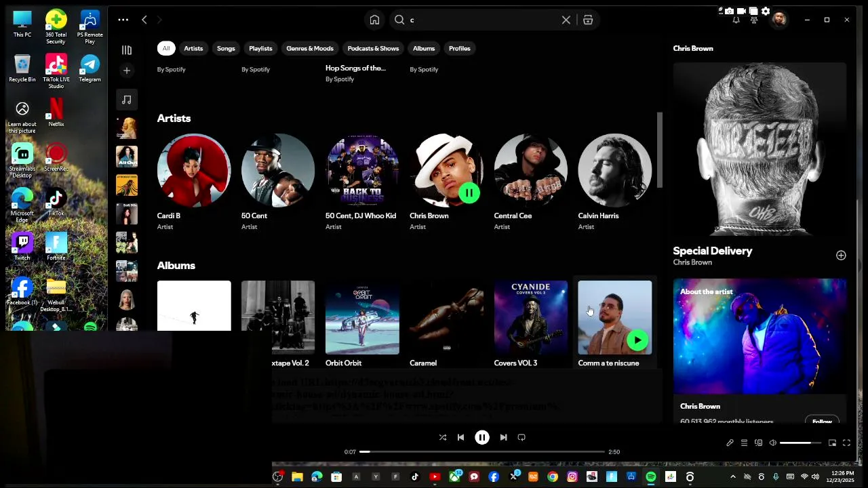Go back with the left arrow

point(144,20)
